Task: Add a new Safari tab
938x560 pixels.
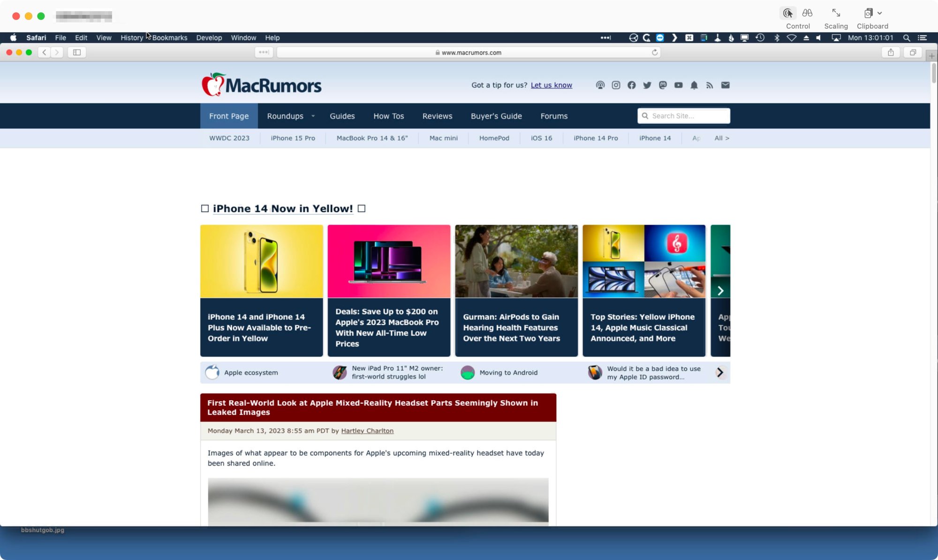Action: point(932,56)
